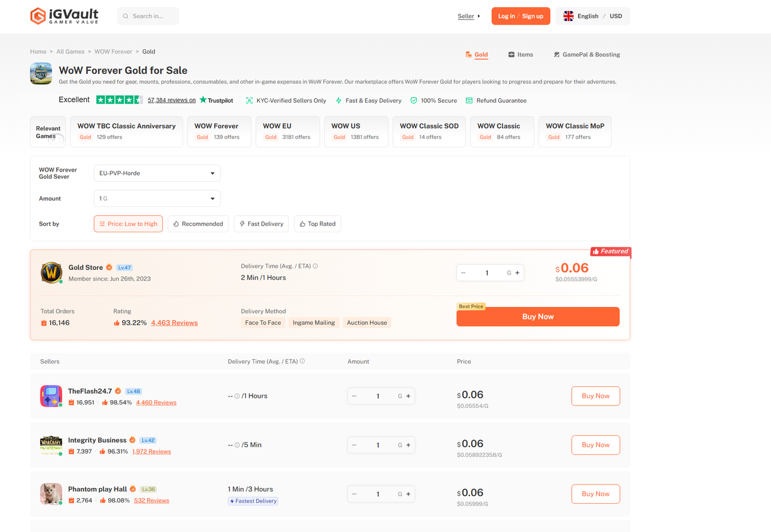Click the Integrity Business quantity field
This screenshot has height=532, width=771.
(x=378, y=445)
